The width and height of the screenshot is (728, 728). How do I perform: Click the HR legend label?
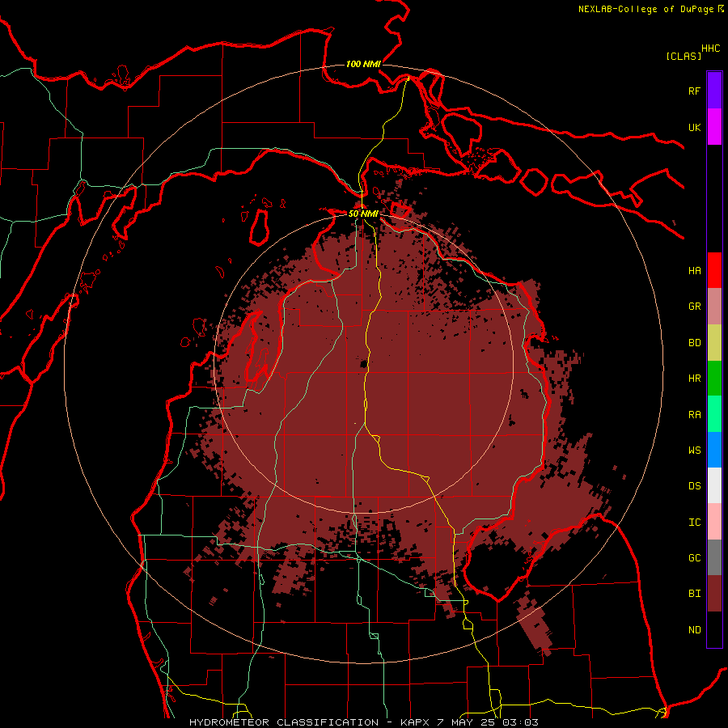pos(694,379)
